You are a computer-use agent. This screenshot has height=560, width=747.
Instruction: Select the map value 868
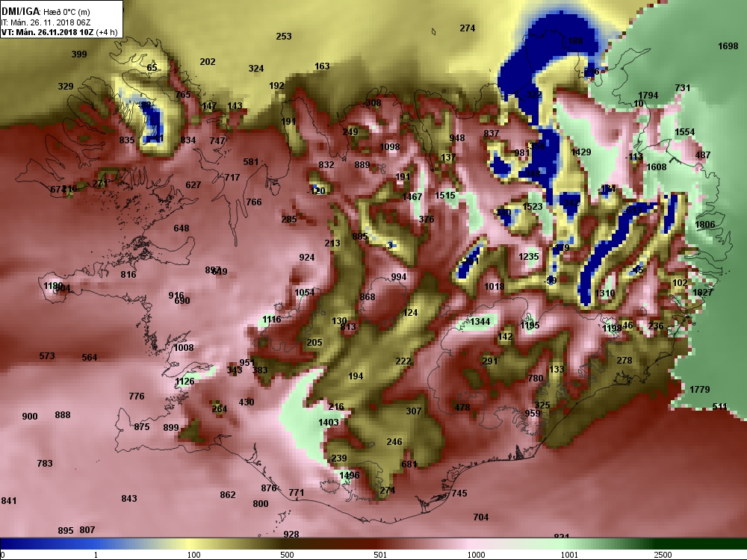tap(368, 297)
